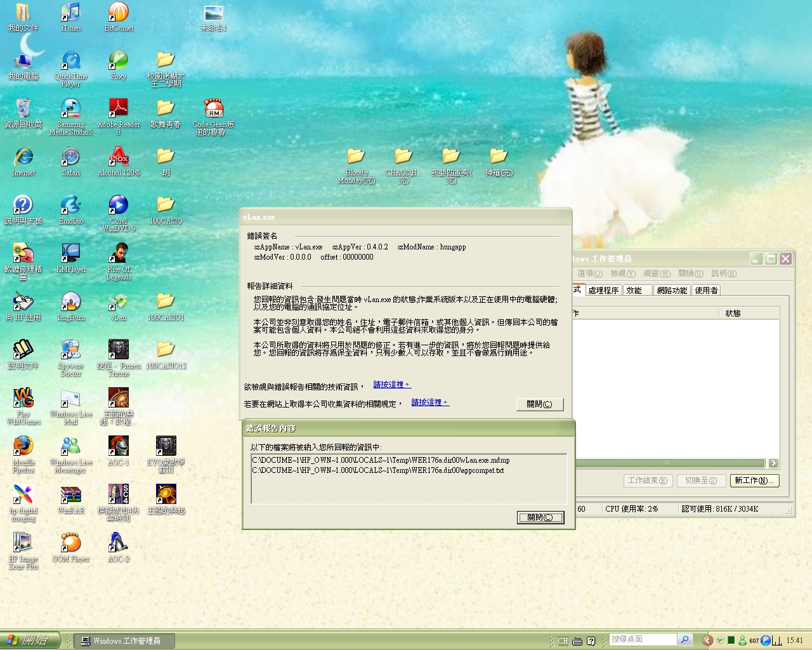Viewport: 812px width, 650px height.
Task: Open BitComet from the desktop
Action: [118, 13]
